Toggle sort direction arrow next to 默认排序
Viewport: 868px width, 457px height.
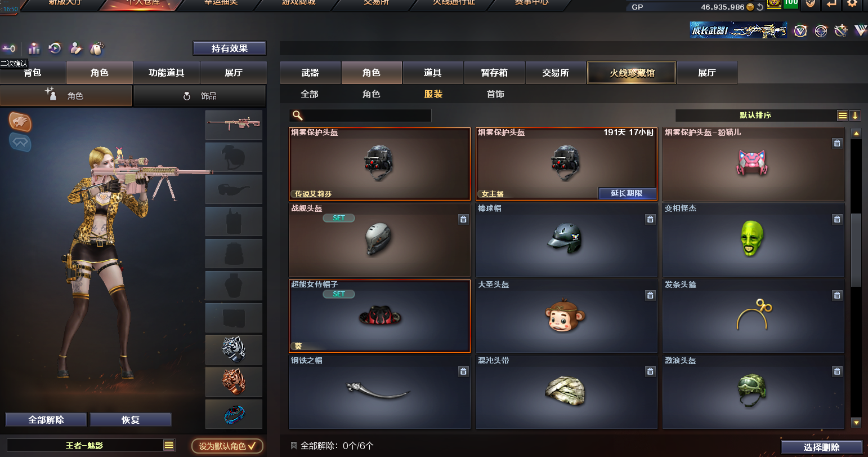(x=855, y=116)
